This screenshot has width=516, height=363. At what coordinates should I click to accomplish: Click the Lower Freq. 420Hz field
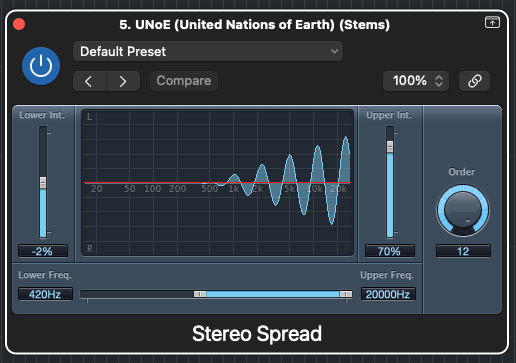(x=45, y=294)
